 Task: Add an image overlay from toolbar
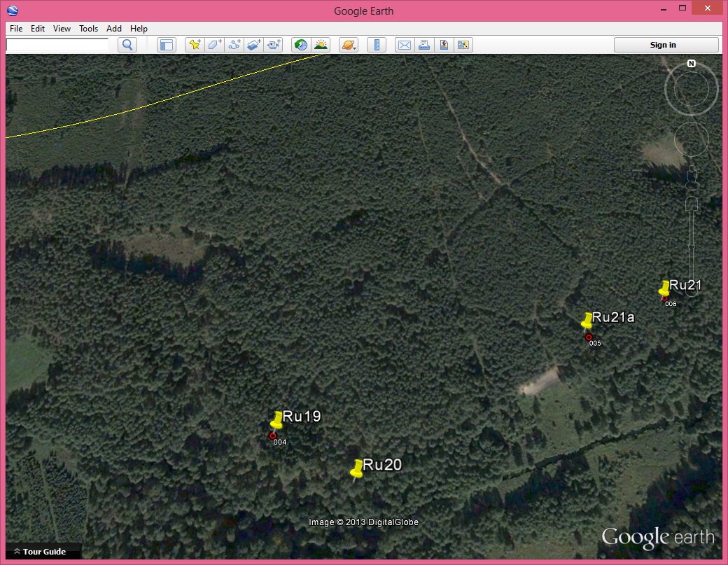point(254,45)
